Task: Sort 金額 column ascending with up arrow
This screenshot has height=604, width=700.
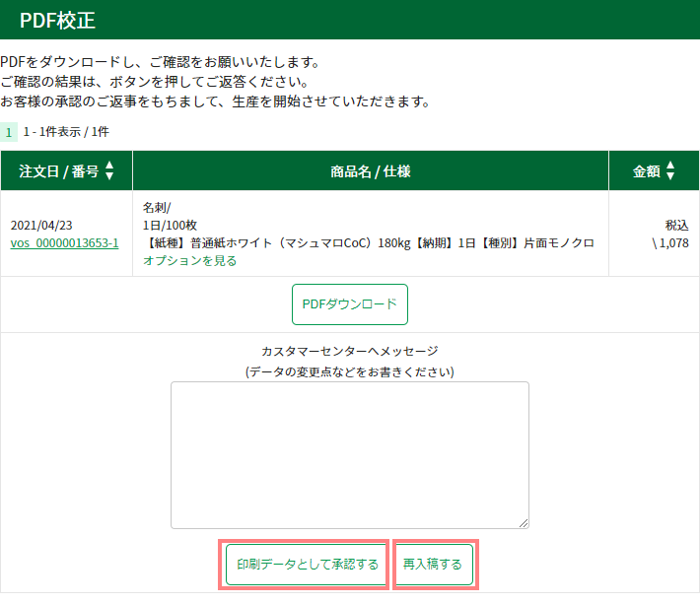Action: pos(670,166)
